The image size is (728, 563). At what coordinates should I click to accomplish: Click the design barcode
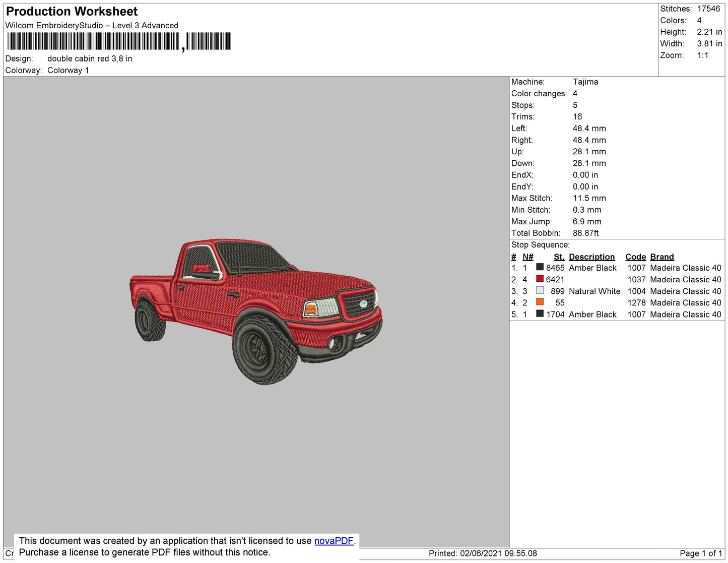tap(119, 41)
